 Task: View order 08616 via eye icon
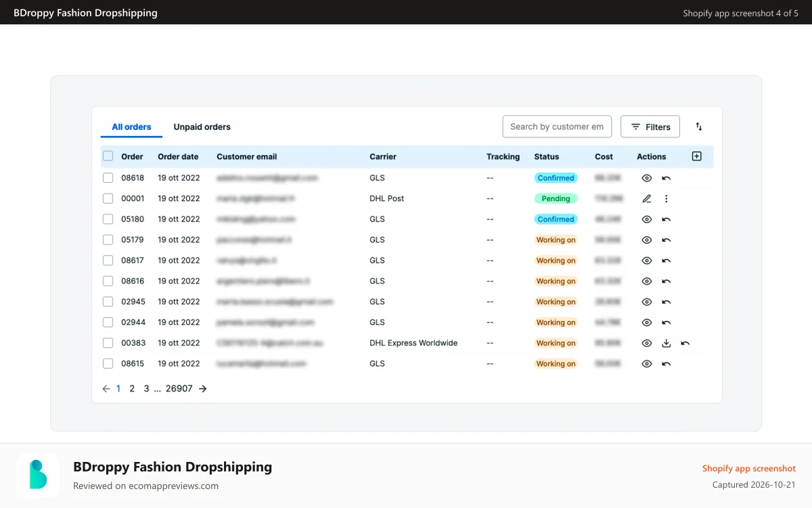[647, 281]
